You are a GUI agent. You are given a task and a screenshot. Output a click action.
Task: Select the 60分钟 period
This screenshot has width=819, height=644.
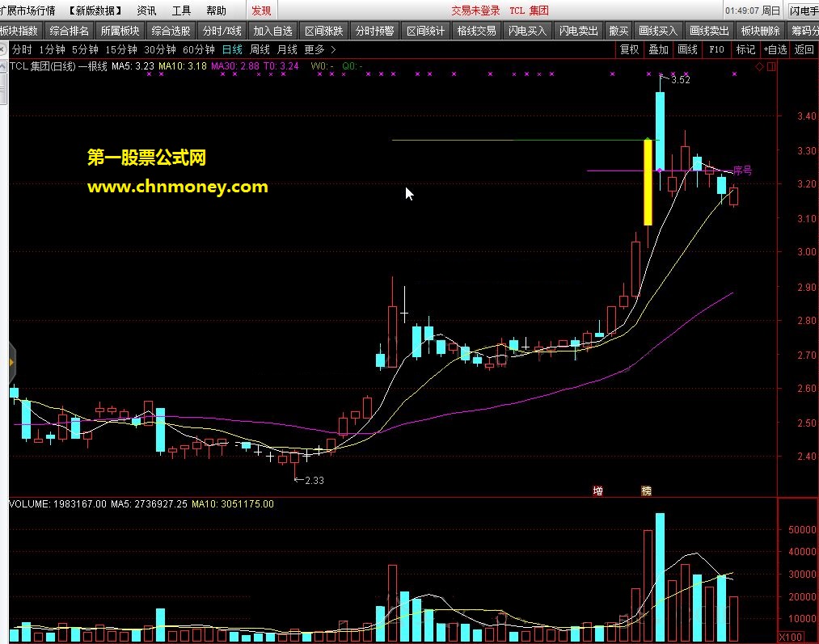tap(198, 49)
